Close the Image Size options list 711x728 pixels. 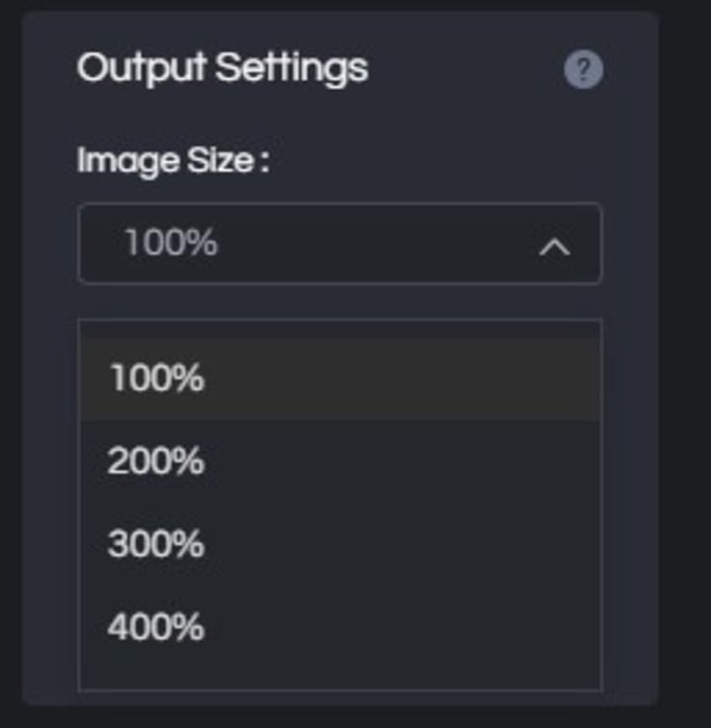click(x=555, y=246)
